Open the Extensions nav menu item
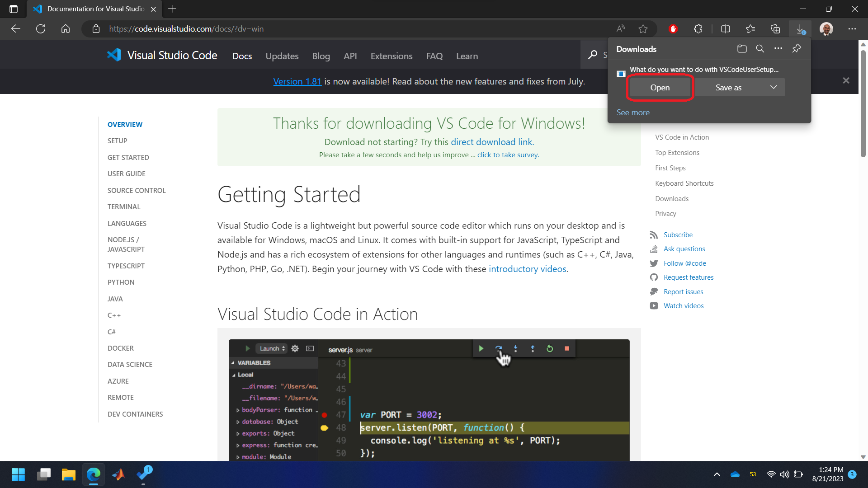868x488 pixels. [x=391, y=56]
